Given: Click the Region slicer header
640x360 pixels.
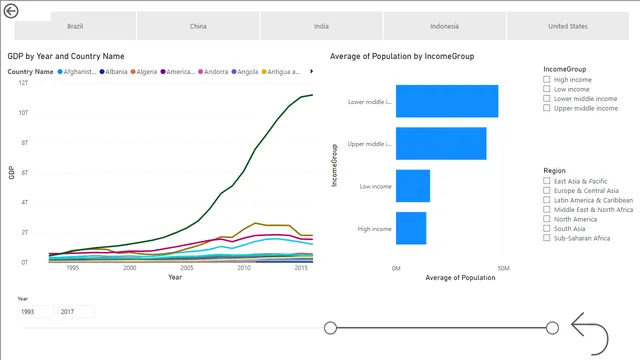Looking at the screenshot, I should click(554, 171).
